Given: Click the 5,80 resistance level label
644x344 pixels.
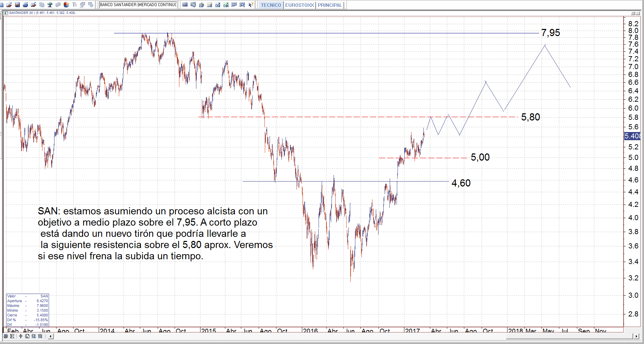Looking at the screenshot, I should pyautogui.click(x=531, y=117).
